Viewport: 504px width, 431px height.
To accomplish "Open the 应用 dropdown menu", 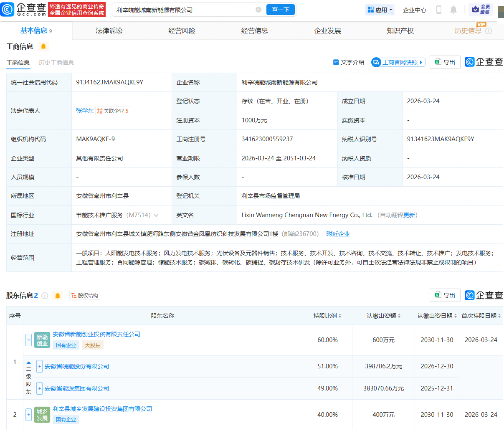I will [380, 10].
